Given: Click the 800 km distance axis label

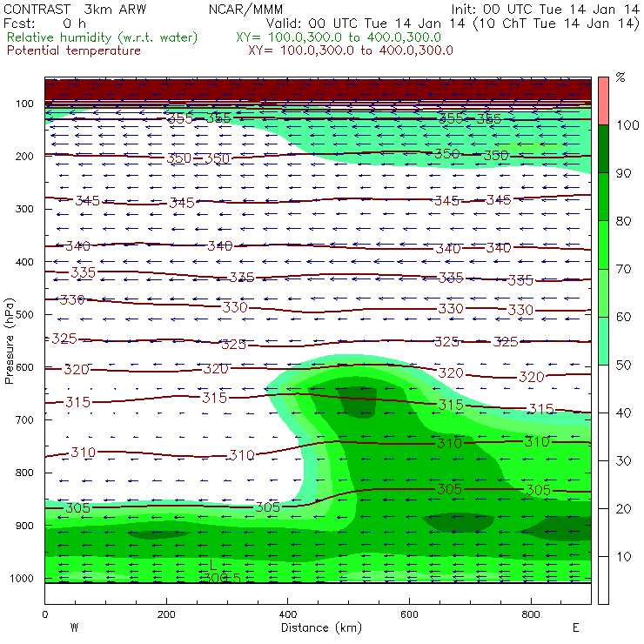Looking at the screenshot, I should [x=531, y=614].
